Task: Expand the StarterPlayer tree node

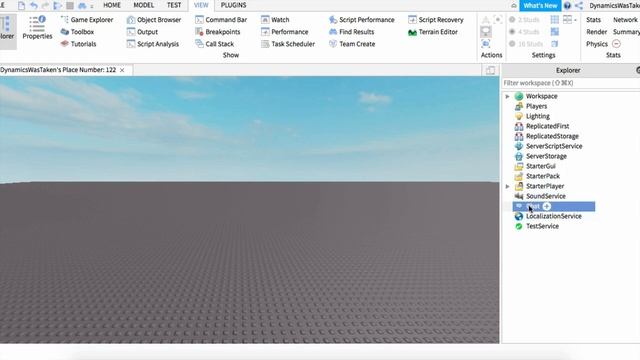Action: pos(507,186)
